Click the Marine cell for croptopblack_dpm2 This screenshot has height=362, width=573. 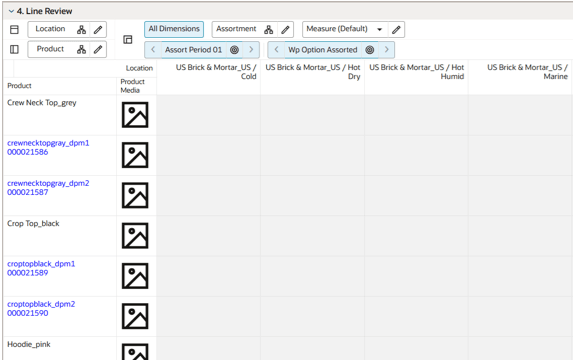pos(520,316)
